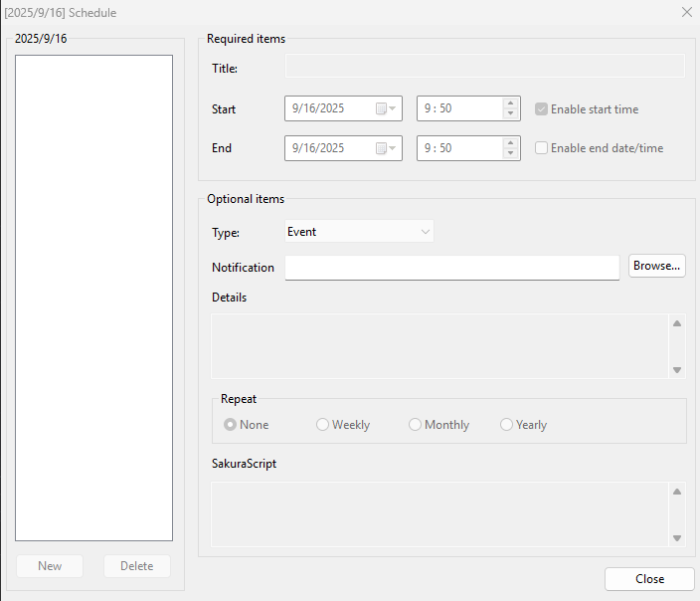Open the Start date calendar picker
This screenshot has width=700, height=601.
tap(386, 108)
